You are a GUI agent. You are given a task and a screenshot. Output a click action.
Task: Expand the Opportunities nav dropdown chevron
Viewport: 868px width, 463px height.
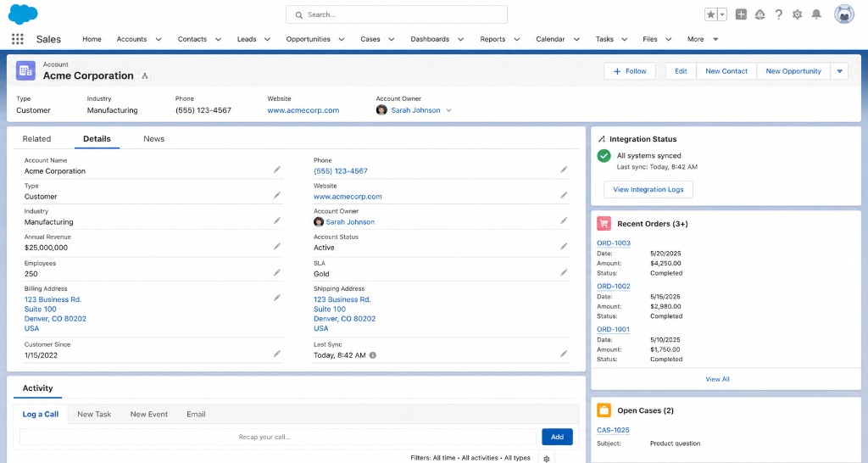342,39
